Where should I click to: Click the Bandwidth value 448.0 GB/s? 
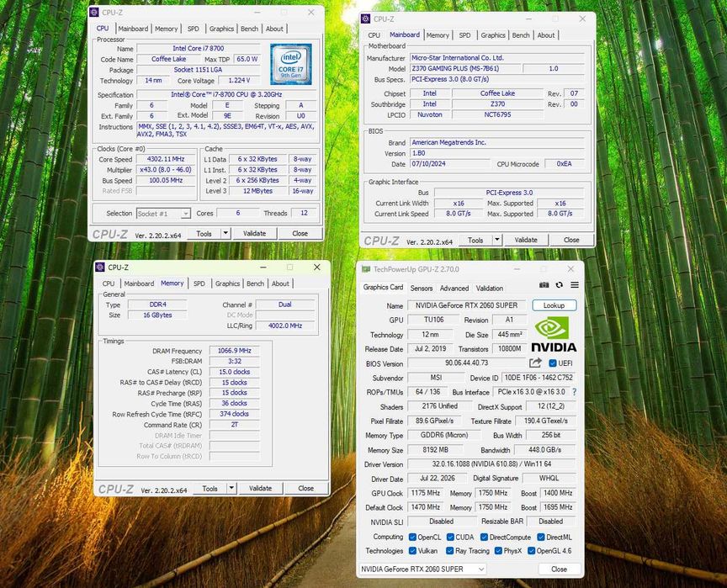coord(544,449)
